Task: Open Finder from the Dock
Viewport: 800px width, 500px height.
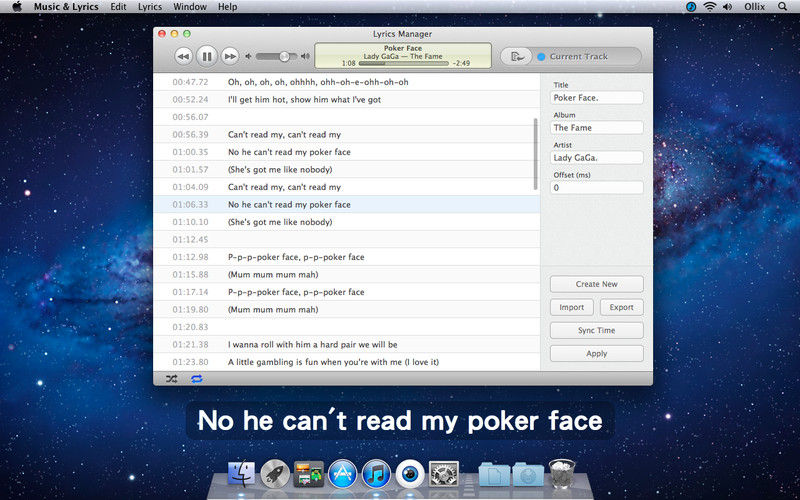Action: point(241,474)
